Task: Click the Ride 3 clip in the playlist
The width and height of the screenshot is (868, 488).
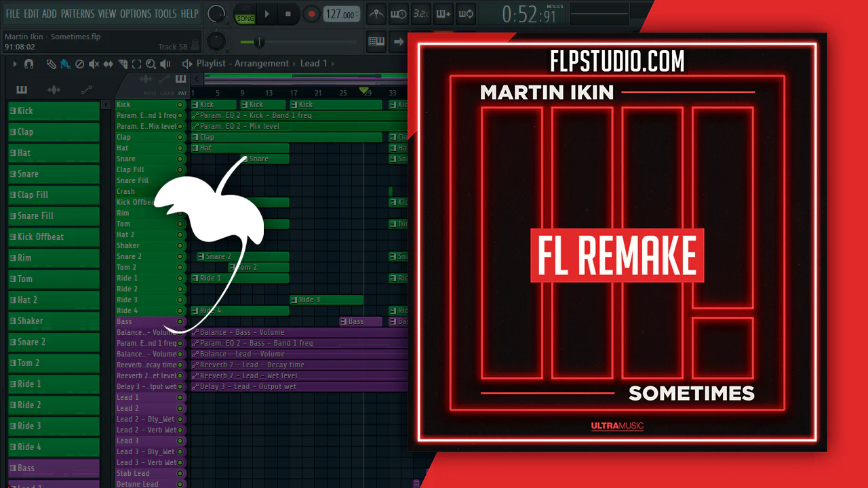Action: click(x=326, y=300)
